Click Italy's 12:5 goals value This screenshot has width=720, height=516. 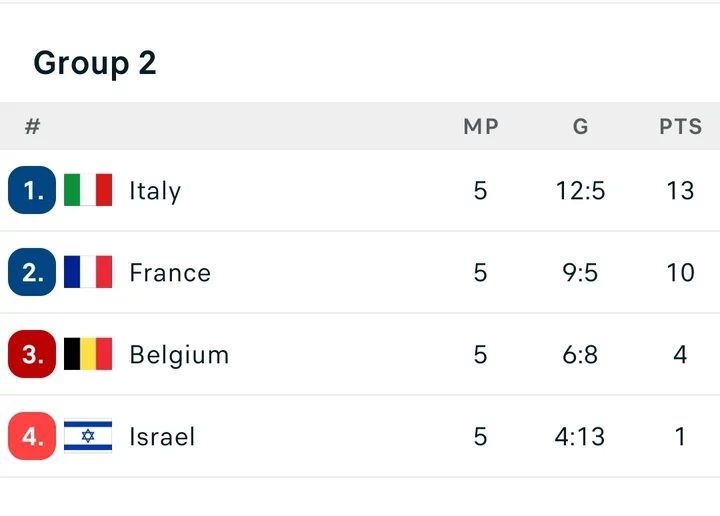[581, 190]
